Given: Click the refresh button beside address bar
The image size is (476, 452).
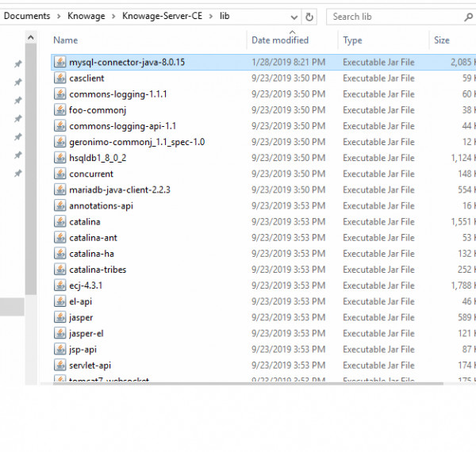Looking at the screenshot, I should 309,17.
